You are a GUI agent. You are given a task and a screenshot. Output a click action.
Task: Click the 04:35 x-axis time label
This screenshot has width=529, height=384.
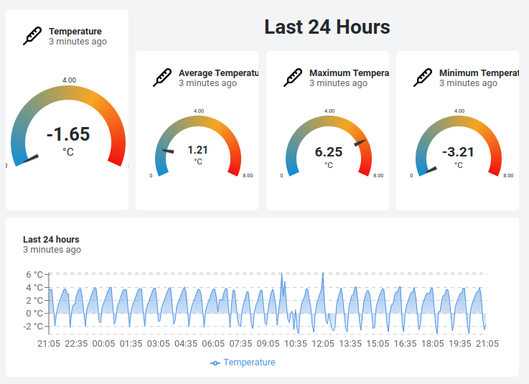[x=186, y=344]
